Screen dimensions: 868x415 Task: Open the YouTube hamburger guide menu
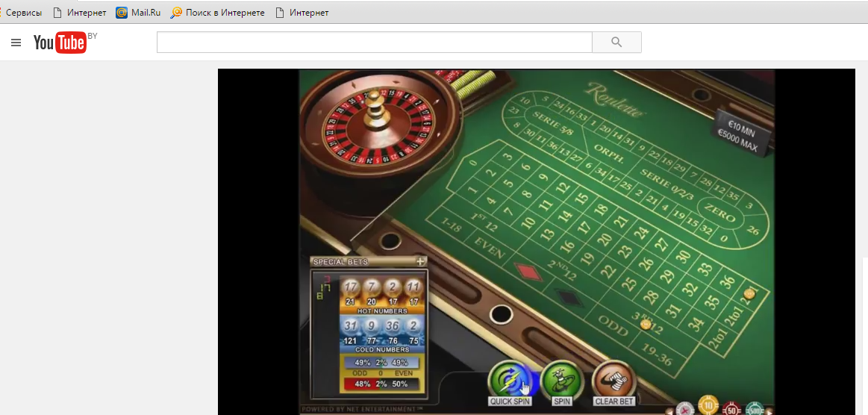click(16, 43)
